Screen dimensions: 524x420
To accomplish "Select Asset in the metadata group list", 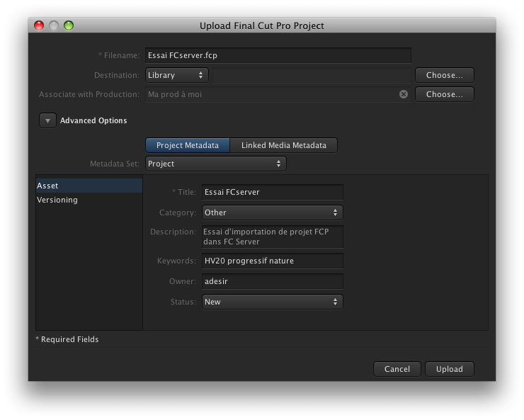I will (x=89, y=186).
